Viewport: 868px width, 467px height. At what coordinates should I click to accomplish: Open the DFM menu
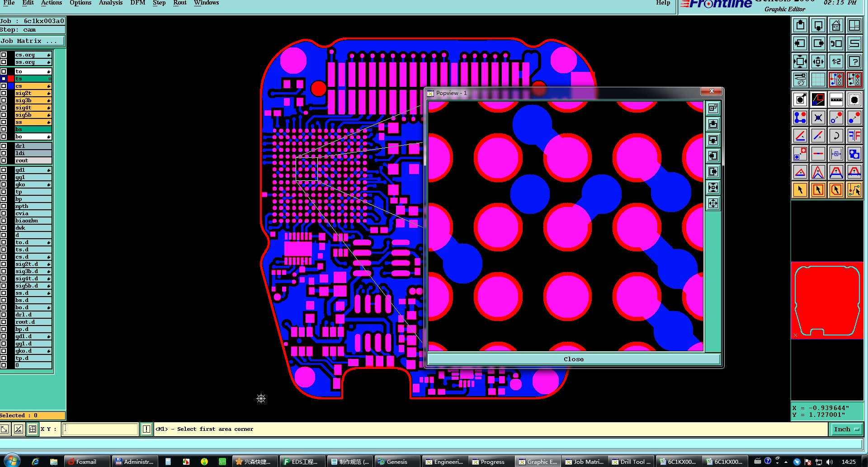(x=138, y=3)
